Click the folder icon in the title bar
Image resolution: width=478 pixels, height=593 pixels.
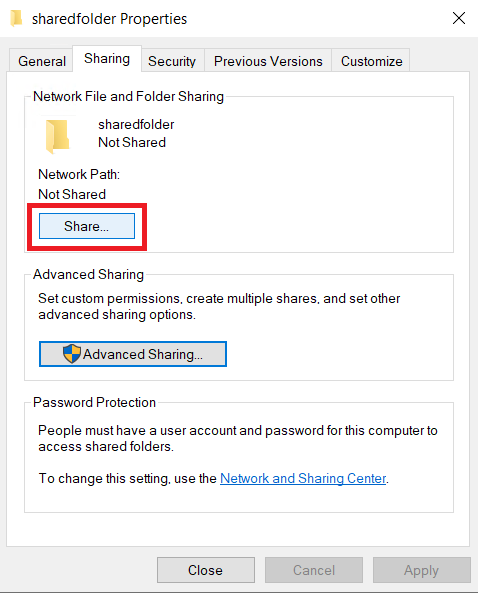(x=16, y=19)
